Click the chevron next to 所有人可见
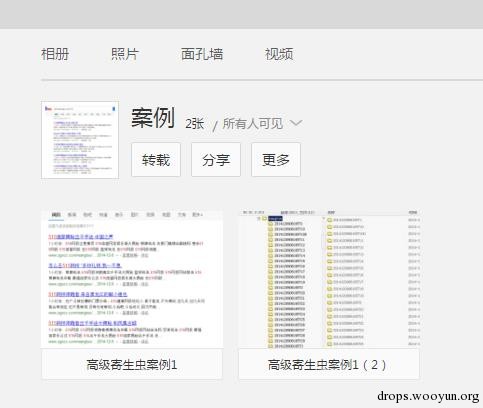 click(x=296, y=123)
